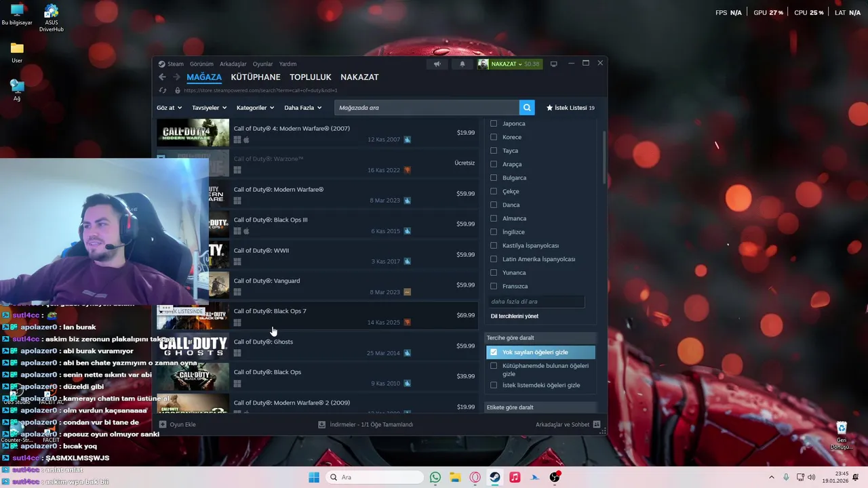Click Call of Duty 4 Modern Warfare thumbnail

[x=193, y=133]
